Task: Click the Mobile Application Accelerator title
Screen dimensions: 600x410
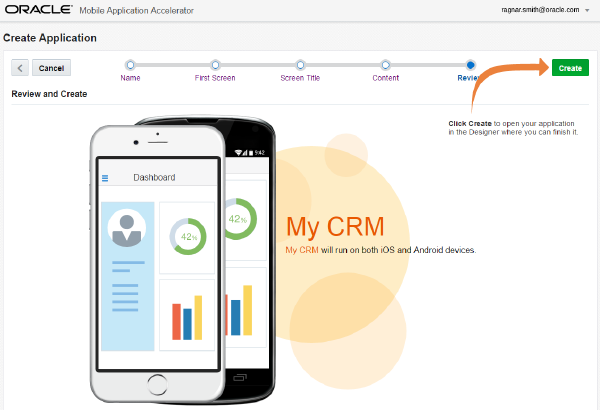Action: (x=136, y=10)
